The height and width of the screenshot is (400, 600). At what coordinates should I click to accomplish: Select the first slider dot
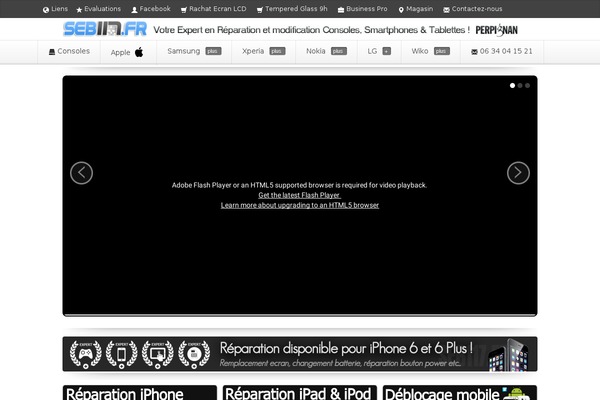(512, 85)
